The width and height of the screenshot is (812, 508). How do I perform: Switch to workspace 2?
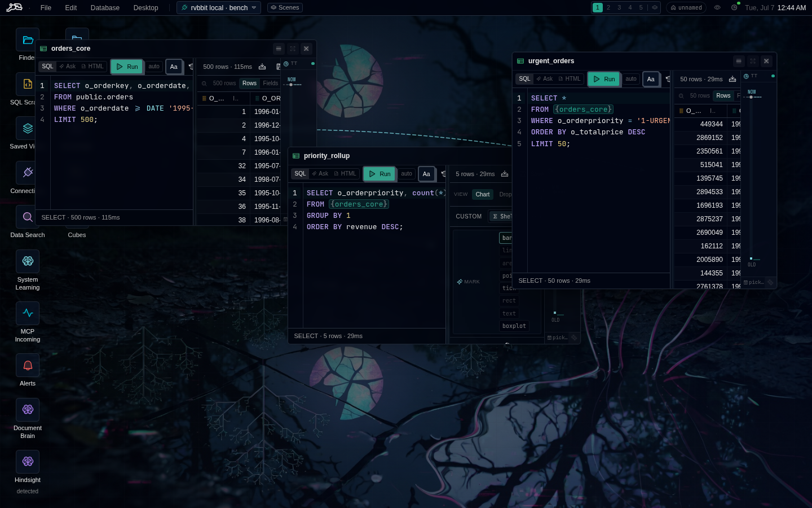[608, 7]
